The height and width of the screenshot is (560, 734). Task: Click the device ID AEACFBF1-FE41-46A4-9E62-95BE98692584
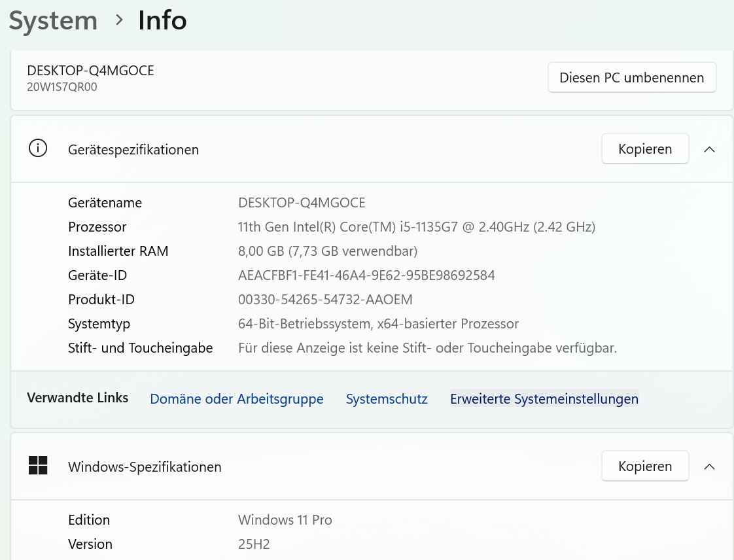366,275
